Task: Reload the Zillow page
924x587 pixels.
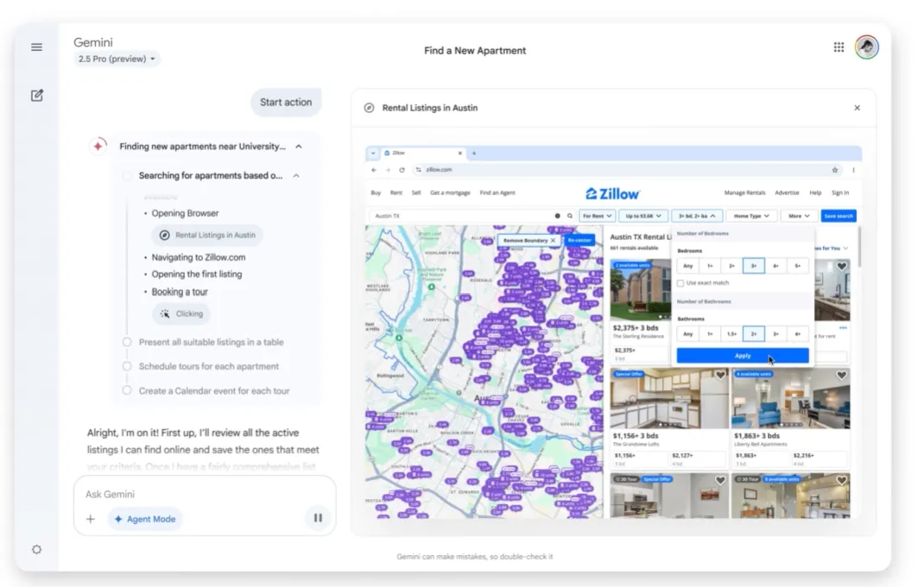Action: 402,170
